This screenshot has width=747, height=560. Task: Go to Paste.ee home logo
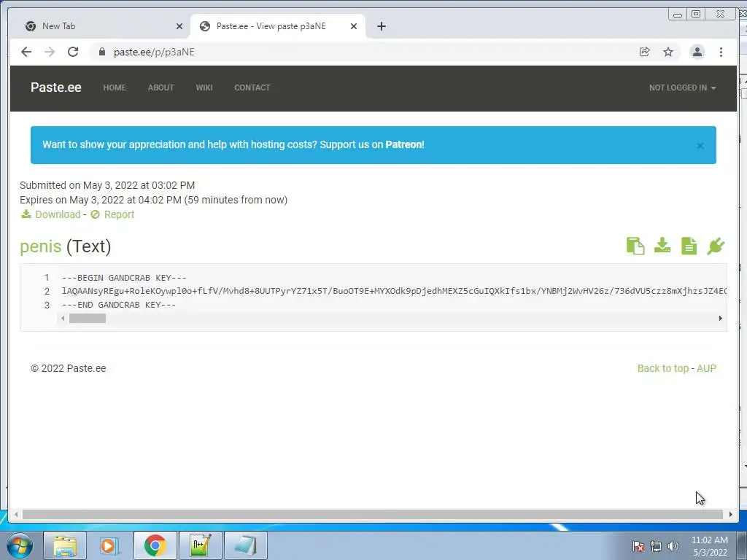pos(55,87)
